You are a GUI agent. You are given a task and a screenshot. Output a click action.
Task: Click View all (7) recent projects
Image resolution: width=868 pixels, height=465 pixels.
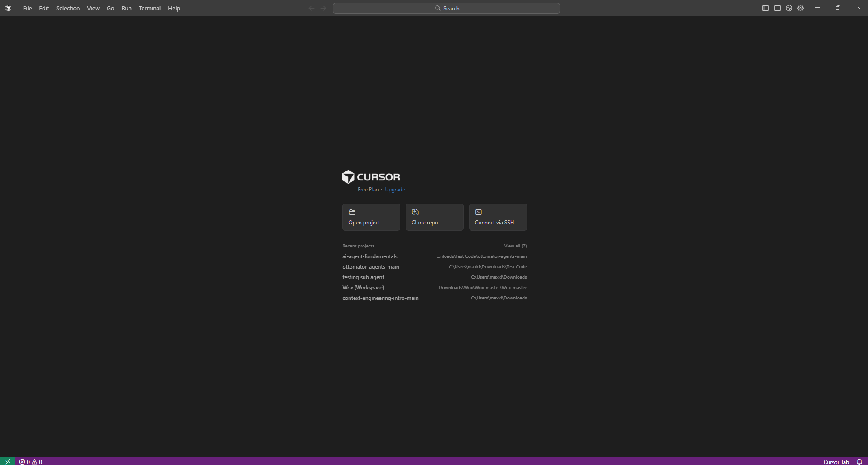(x=515, y=246)
